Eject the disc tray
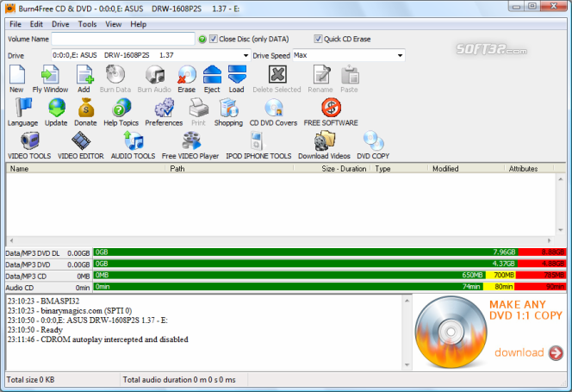 coord(212,76)
